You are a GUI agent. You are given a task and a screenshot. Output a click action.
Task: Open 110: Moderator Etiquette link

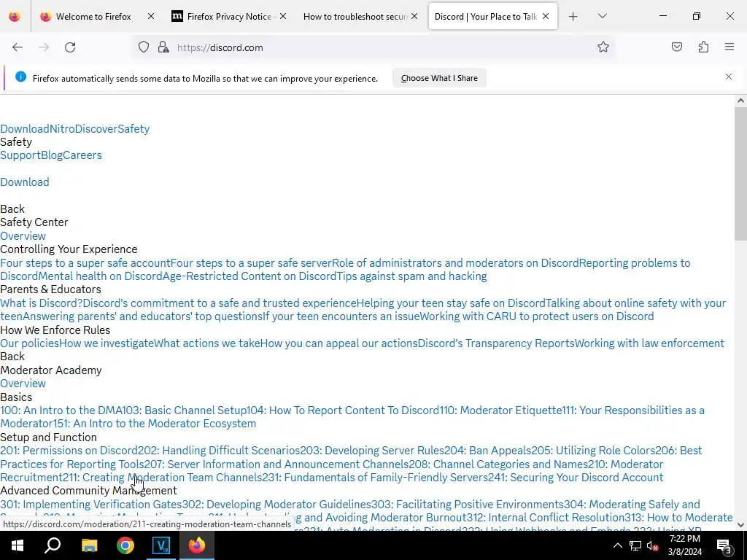[500, 411]
